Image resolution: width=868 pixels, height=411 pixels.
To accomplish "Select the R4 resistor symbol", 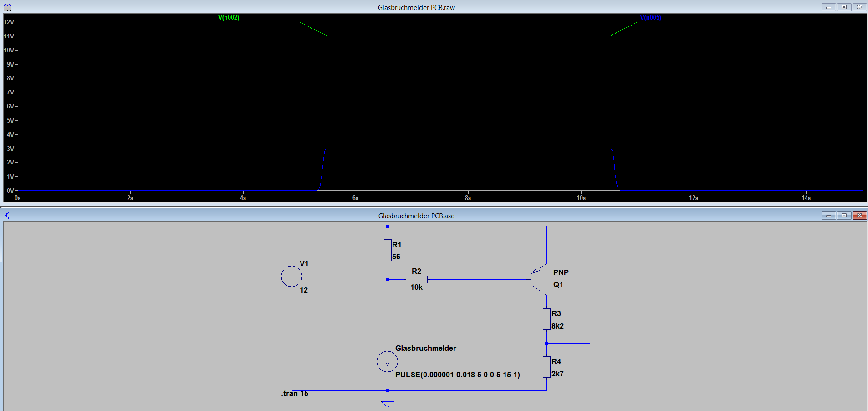I will tap(546, 367).
